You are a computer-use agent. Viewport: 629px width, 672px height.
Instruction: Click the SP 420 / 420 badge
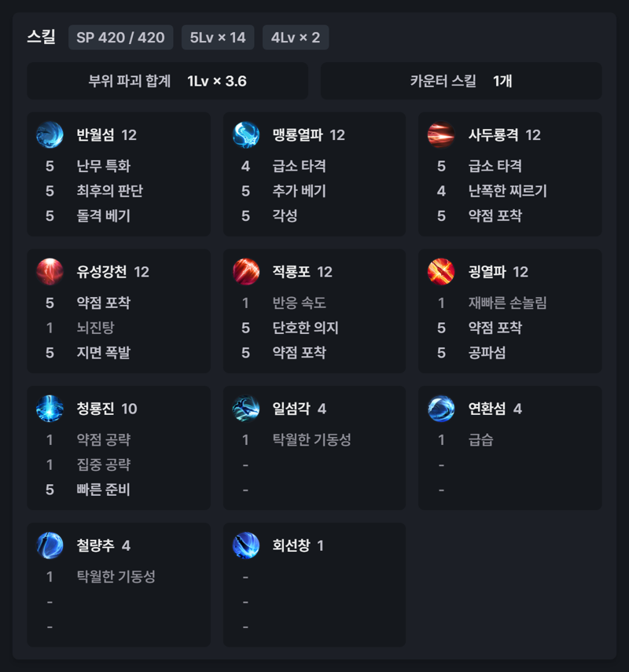pos(120,37)
